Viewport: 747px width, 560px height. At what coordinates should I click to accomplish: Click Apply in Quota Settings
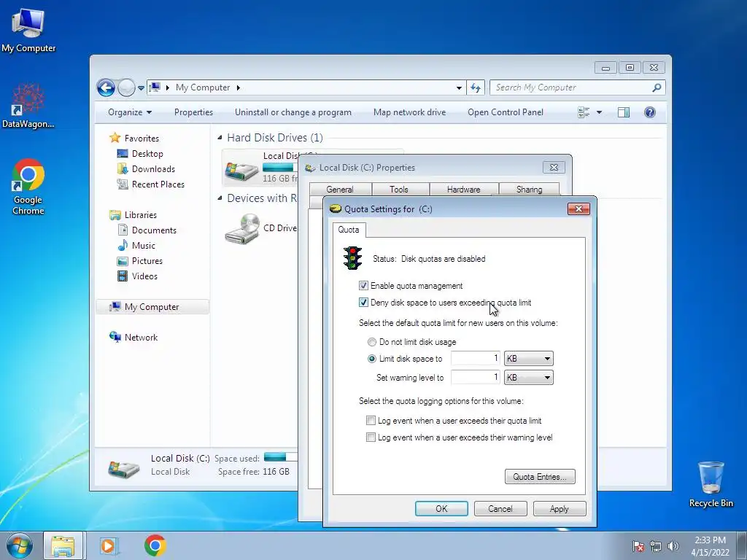(560, 508)
